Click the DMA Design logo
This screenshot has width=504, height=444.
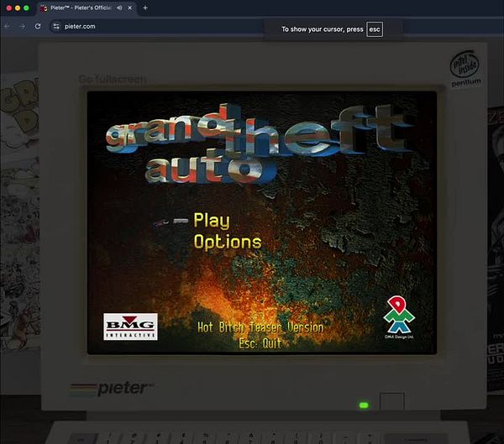coord(399,317)
